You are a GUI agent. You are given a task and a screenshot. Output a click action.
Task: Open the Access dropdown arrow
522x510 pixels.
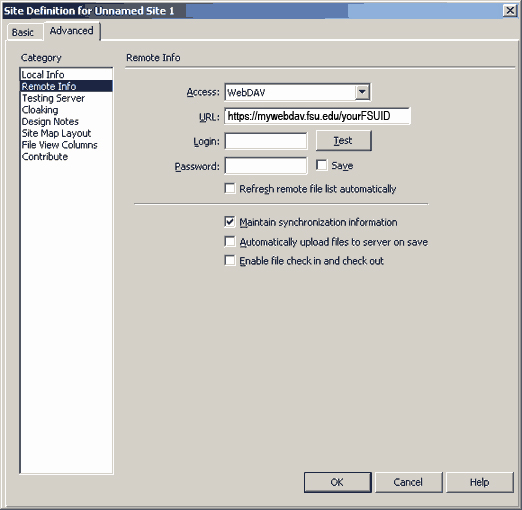pyautogui.click(x=362, y=92)
